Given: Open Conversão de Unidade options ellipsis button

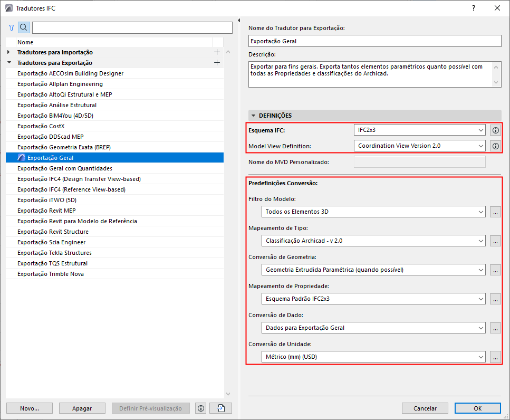Looking at the screenshot, I should click(x=495, y=357).
